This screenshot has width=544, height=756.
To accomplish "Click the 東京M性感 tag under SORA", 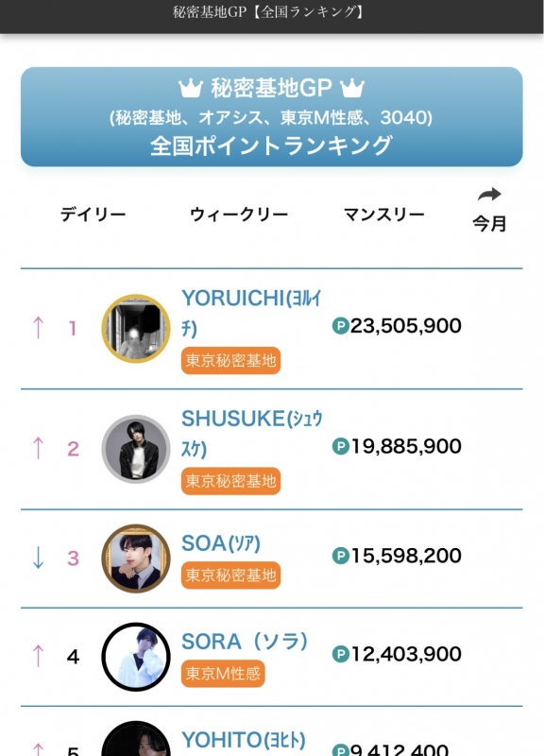I will [223, 674].
